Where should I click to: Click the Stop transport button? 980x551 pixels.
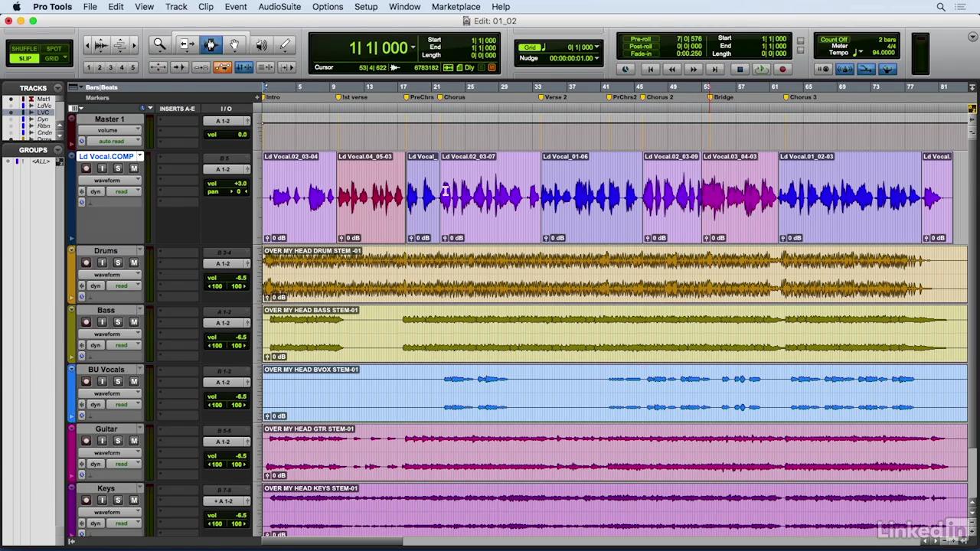point(740,69)
